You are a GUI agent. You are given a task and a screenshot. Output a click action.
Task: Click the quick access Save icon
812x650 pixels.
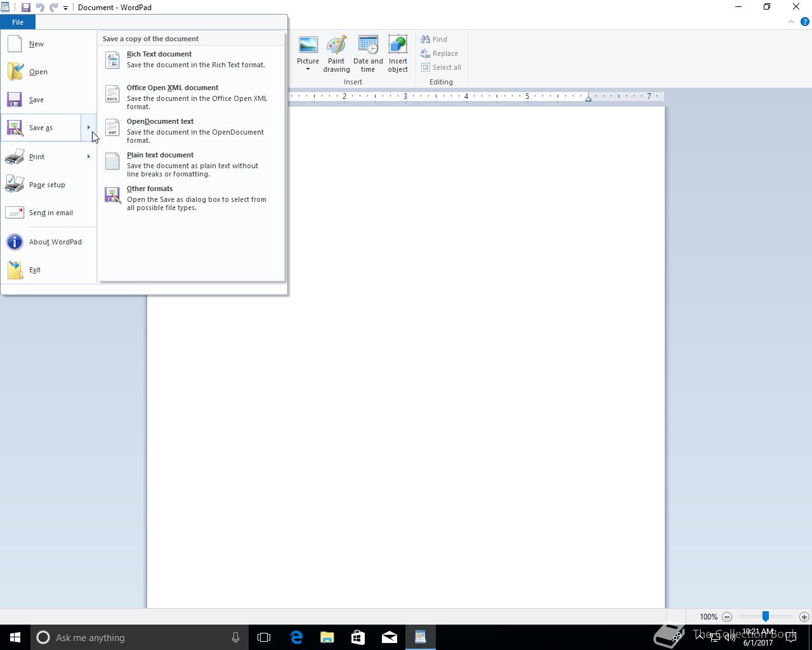26,8
